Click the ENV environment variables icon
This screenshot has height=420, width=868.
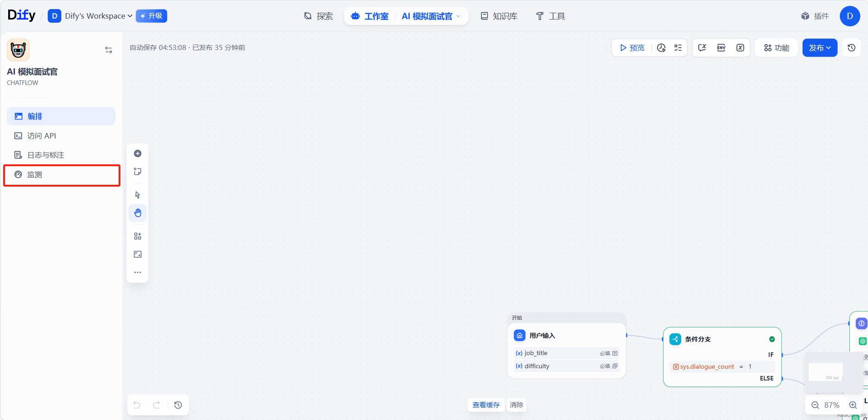721,48
